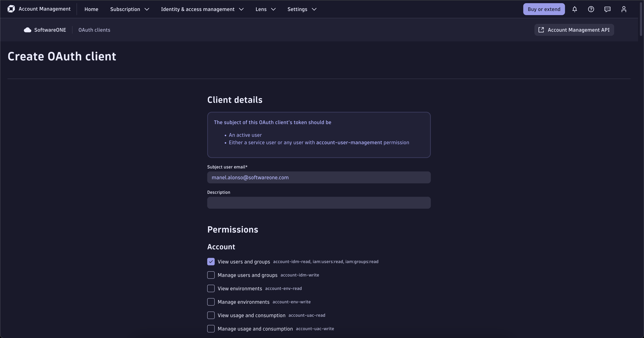The image size is (644, 338).
Task: Enable Manage usage and consumption permission
Action: (x=211, y=329)
